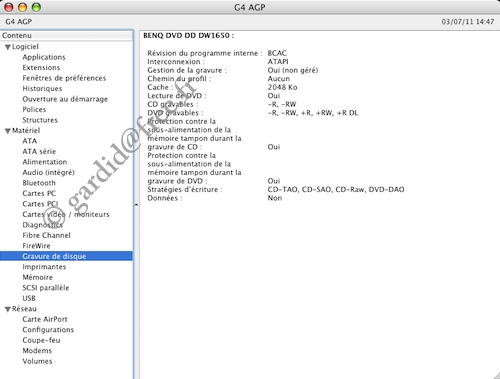Screen dimensions: 500x379
Task: Click the Réseau category label
Action: pyautogui.click(x=24, y=309)
